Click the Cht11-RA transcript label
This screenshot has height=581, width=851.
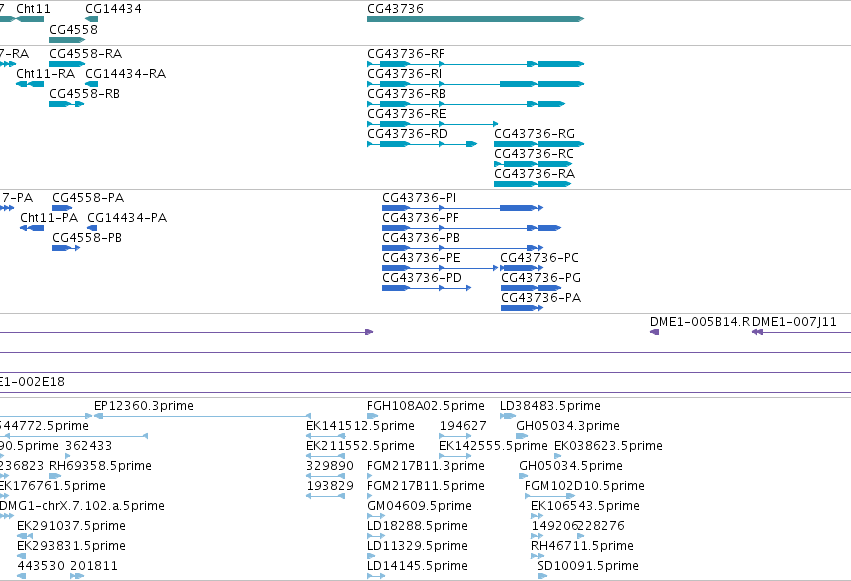46,74
